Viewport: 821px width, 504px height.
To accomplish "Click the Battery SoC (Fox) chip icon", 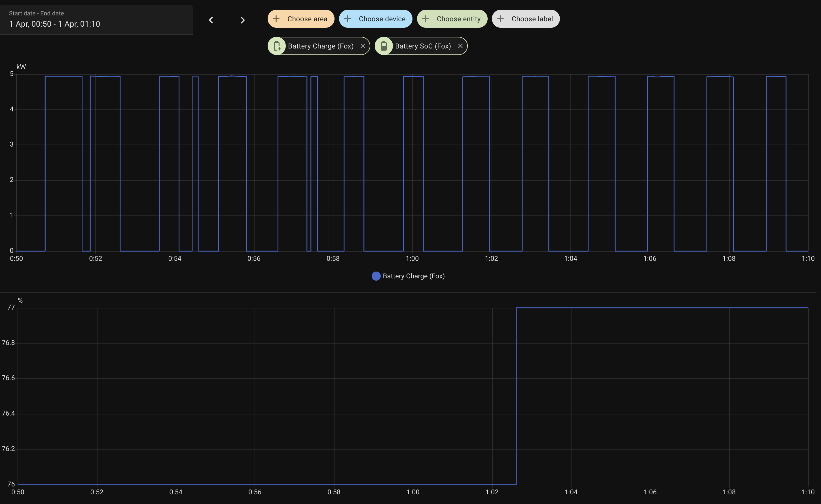I will click(384, 46).
